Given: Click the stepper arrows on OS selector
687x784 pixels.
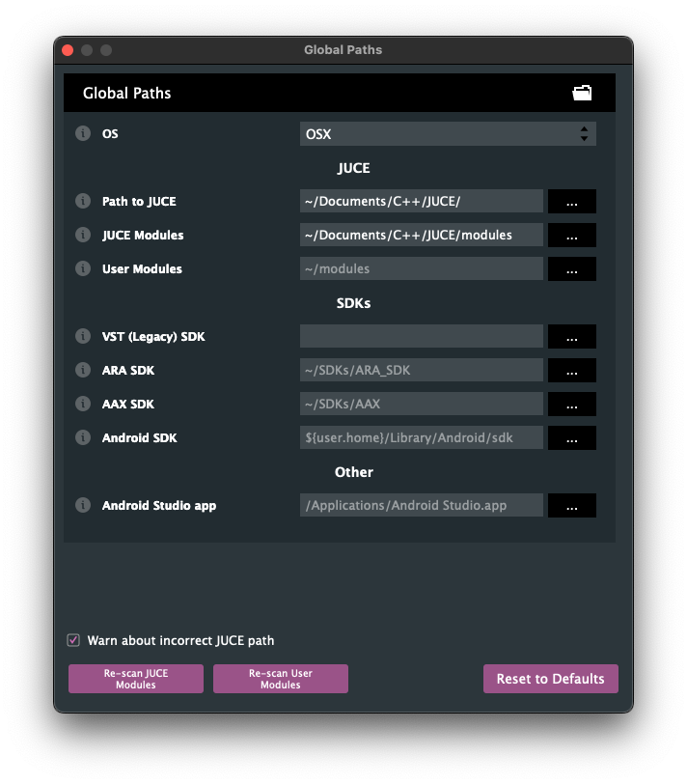Looking at the screenshot, I should [x=584, y=134].
